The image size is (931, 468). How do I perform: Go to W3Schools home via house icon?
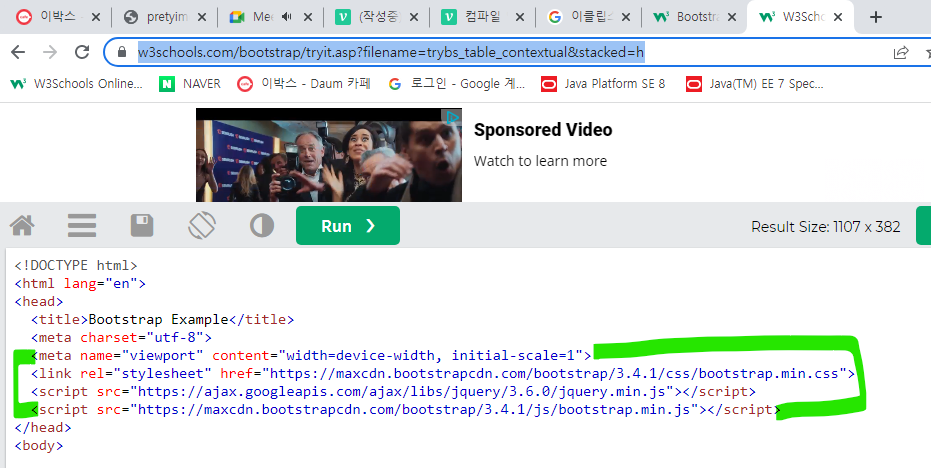(23, 226)
